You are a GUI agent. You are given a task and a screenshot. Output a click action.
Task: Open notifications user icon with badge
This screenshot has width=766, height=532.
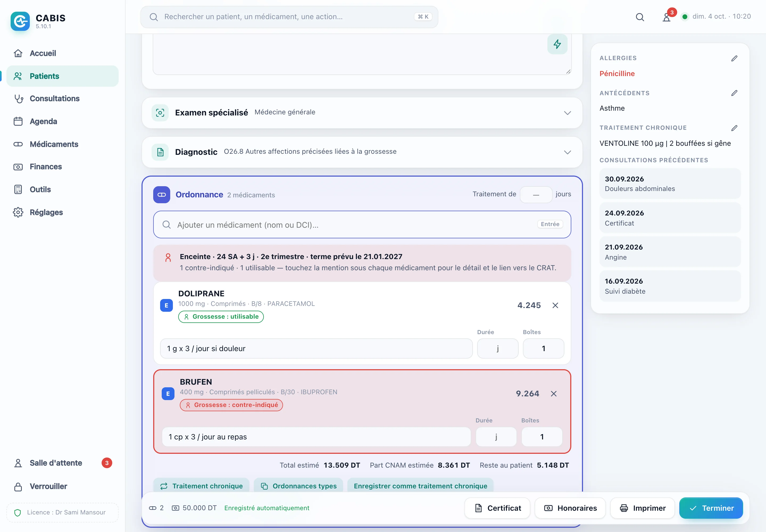[667, 17]
